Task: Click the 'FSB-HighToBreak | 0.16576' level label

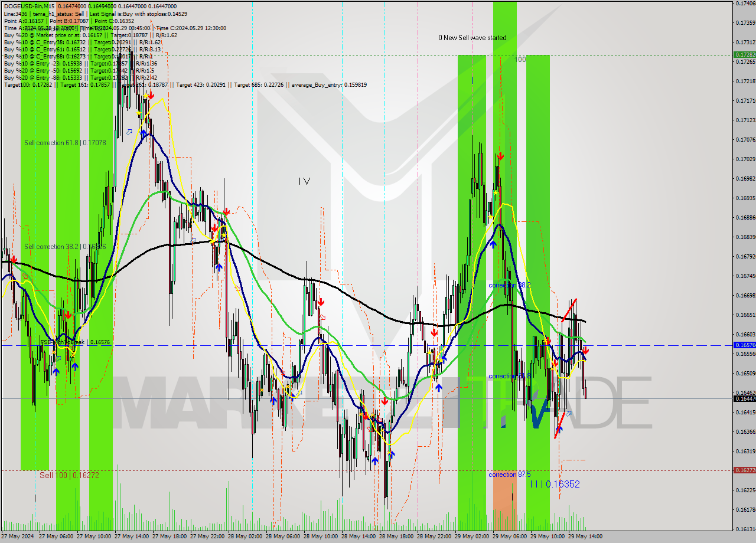Action: point(75,342)
